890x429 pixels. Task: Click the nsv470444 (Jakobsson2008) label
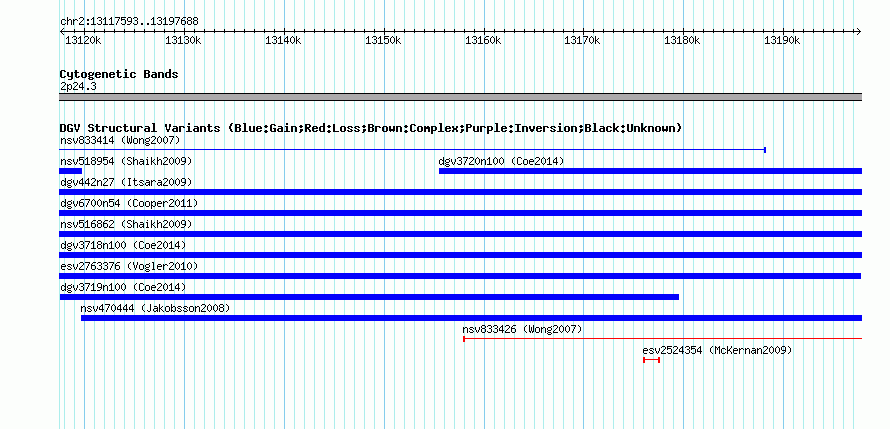[155, 308]
